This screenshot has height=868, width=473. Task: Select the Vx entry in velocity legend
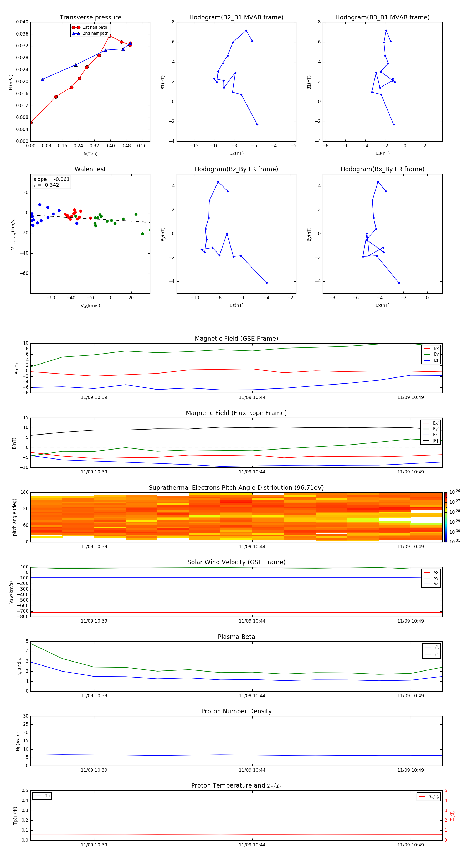coord(431,572)
